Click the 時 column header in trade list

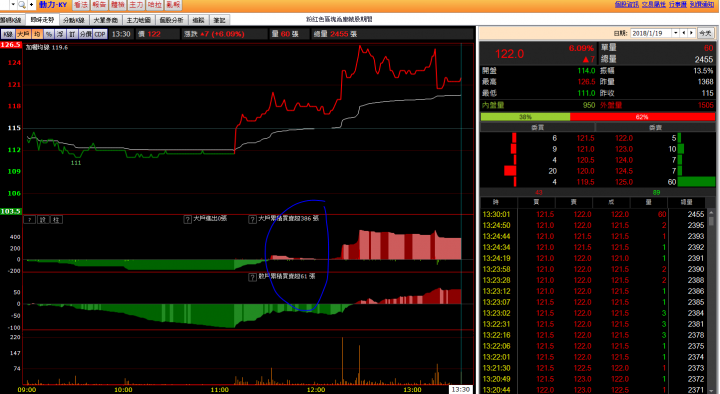(x=496, y=202)
